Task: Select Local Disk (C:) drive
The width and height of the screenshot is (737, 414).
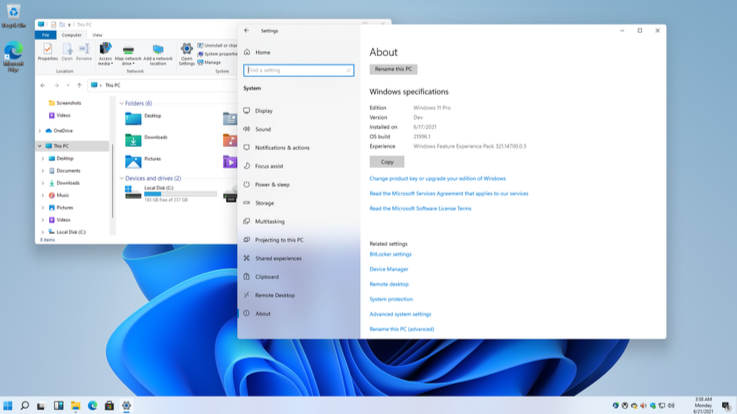Action: [171, 193]
